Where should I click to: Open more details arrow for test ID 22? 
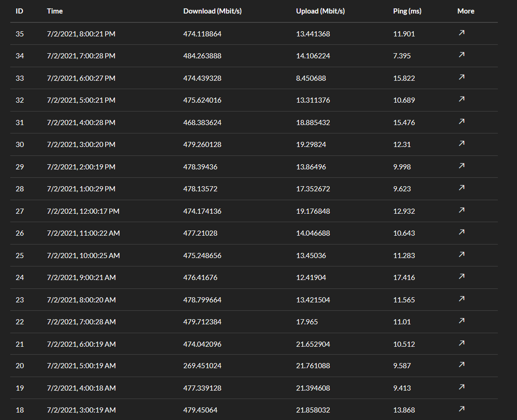pos(461,321)
